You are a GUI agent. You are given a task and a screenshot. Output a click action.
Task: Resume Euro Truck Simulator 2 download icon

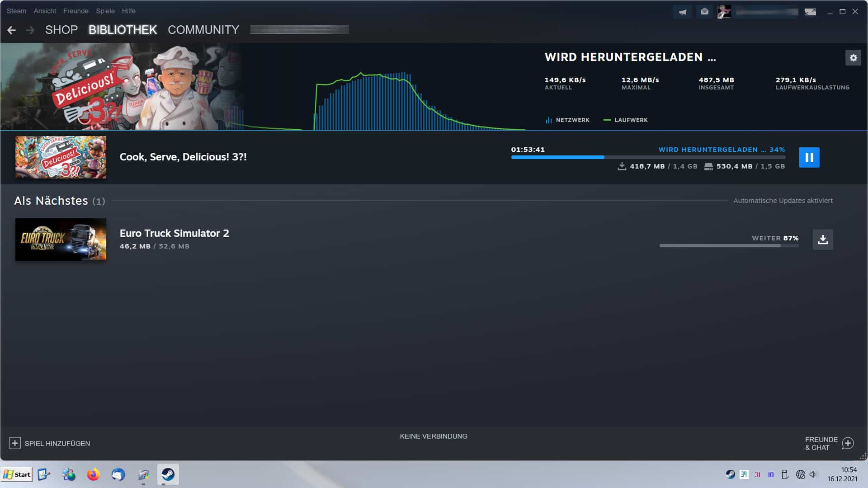(823, 239)
